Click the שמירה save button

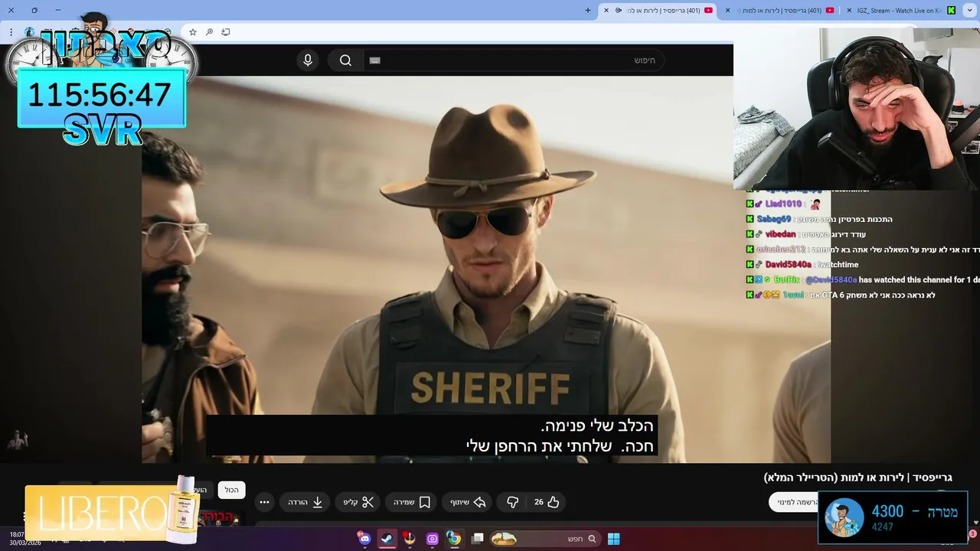tap(412, 502)
